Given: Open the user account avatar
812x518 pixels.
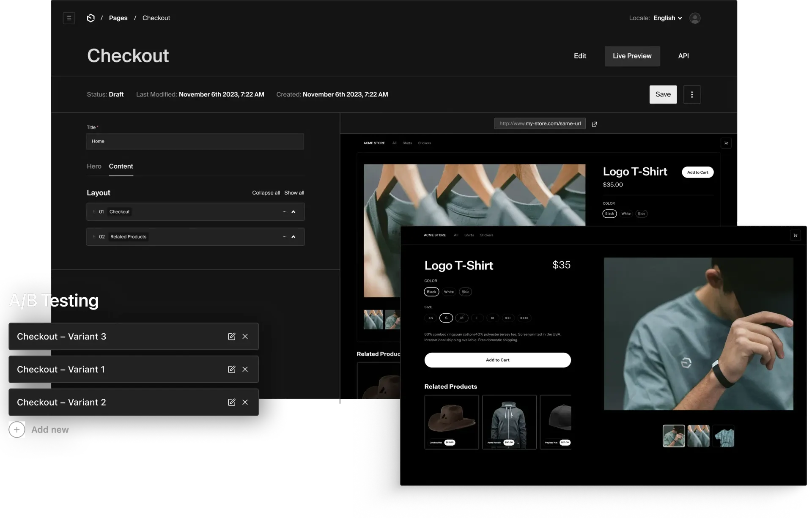Looking at the screenshot, I should coord(695,18).
